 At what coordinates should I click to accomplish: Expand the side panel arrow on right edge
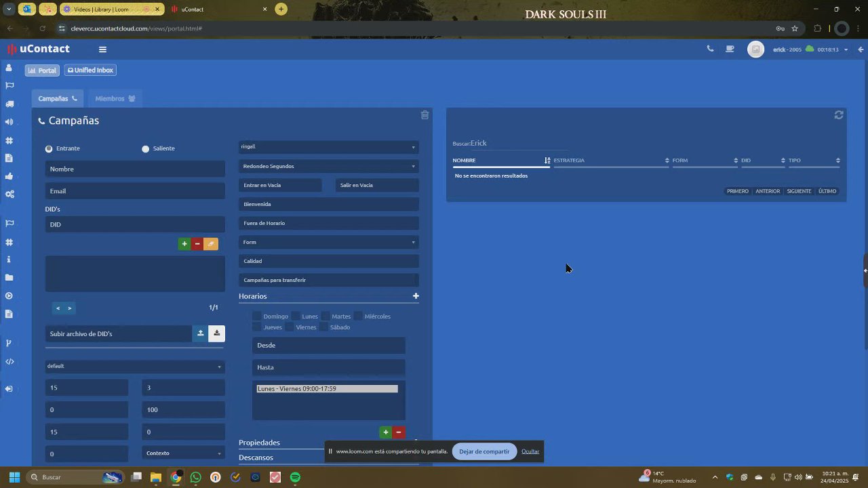[x=865, y=270]
